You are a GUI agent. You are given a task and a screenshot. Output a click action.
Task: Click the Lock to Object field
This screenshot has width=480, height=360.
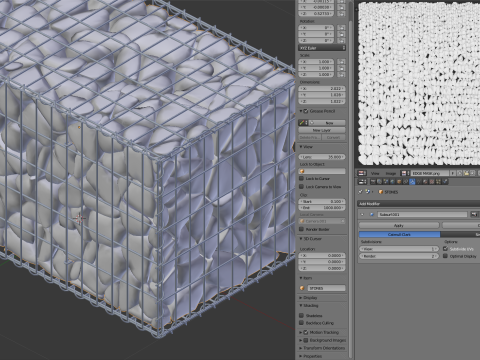click(322, 171)
